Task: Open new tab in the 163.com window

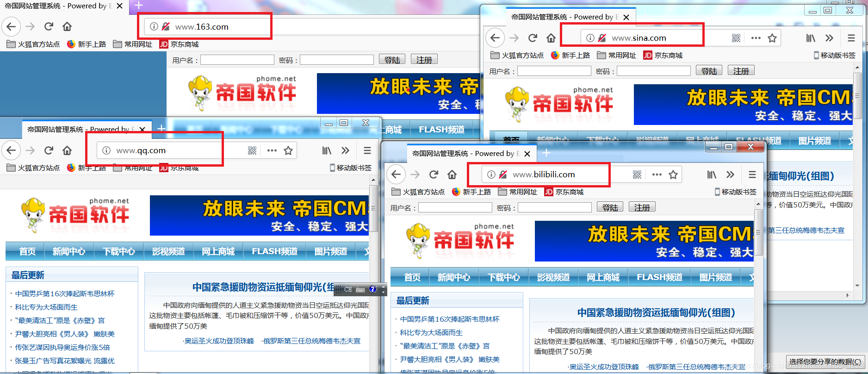Action: pos(139,6)
